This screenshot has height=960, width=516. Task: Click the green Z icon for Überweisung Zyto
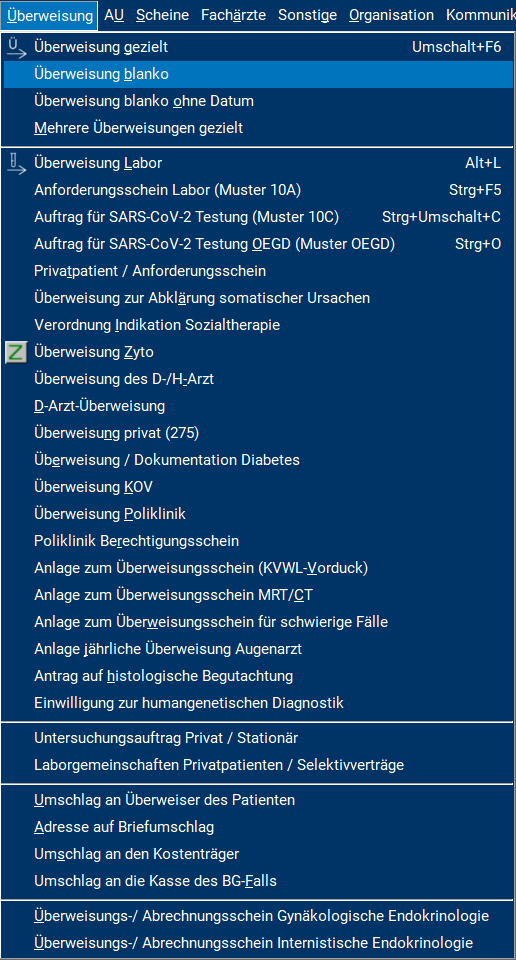click(x=17, y=352)
